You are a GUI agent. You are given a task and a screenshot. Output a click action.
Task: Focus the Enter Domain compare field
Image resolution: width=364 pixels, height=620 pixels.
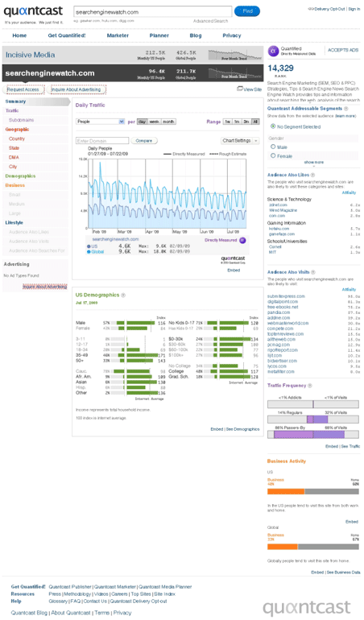[102, 141]
